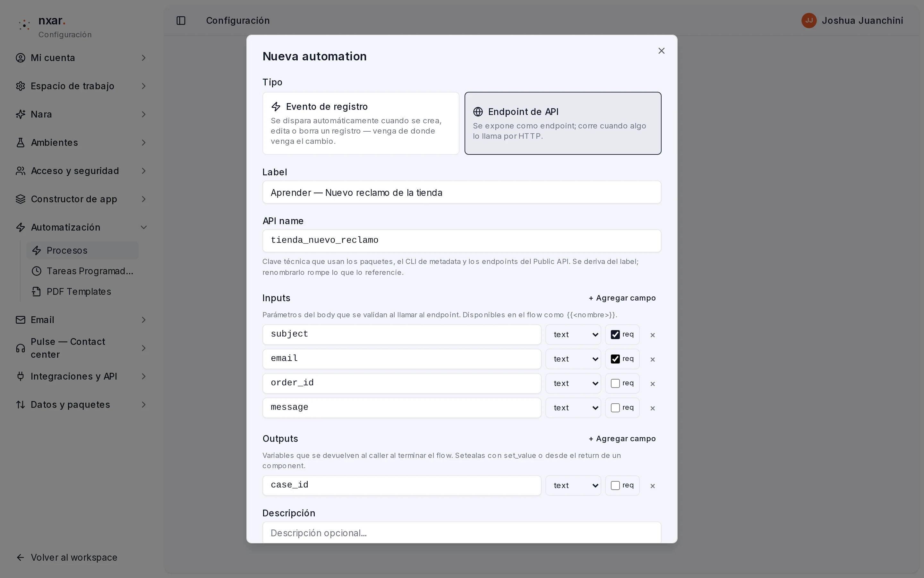924x578 pixels.
Task: Click the Email envelope icon
Action: tap(21, 320)
